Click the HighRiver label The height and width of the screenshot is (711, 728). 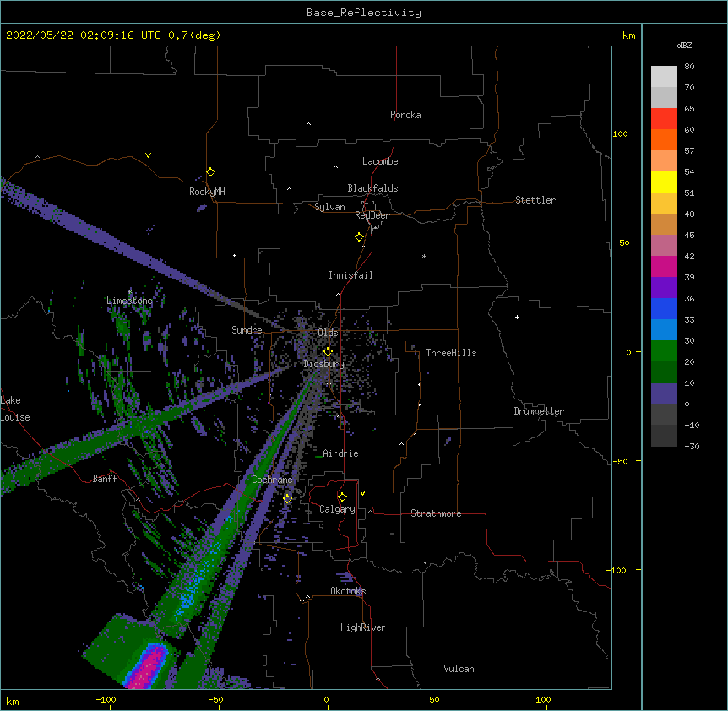363,627
